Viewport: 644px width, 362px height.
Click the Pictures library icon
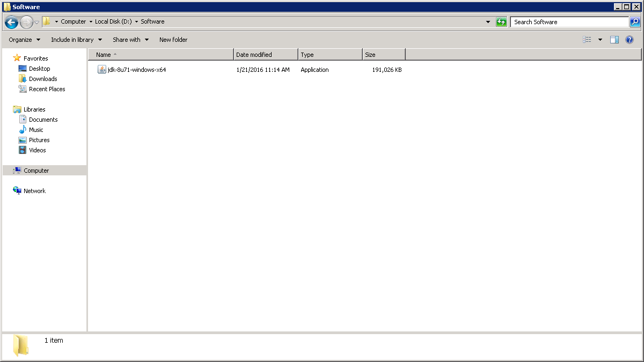tap(23, 140)
